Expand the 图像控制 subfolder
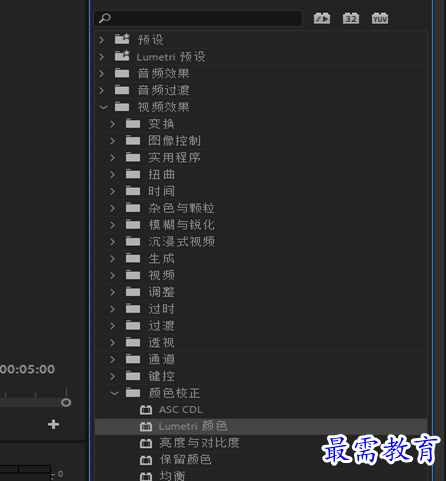This screenshot has width=446, height=481. [x=112, y=141]
